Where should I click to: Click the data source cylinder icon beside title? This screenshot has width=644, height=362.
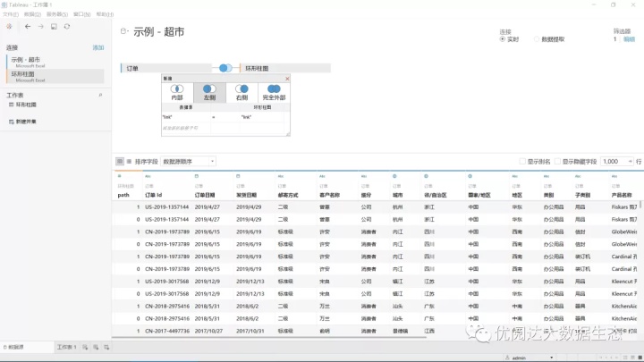click(x=123, y=30)
